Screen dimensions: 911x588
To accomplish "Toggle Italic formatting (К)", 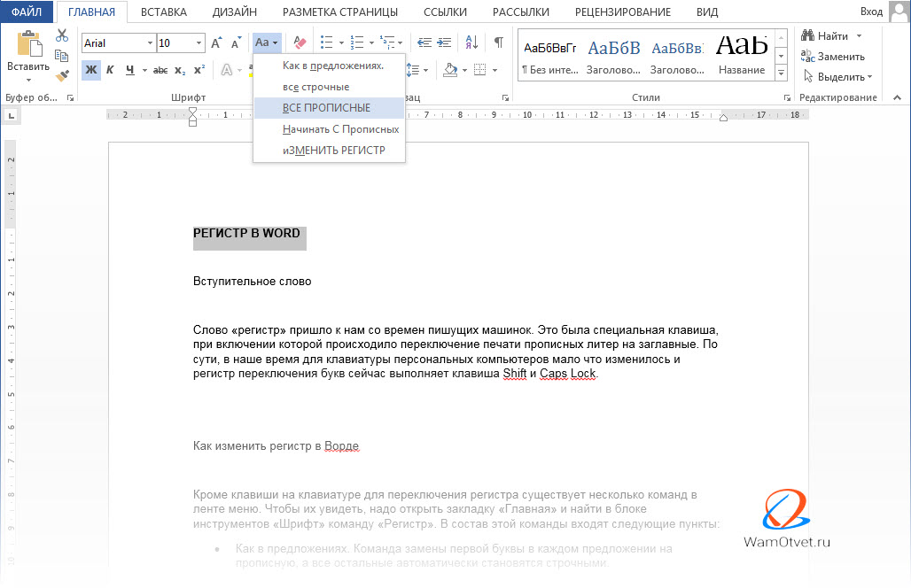I will [110, 70].
